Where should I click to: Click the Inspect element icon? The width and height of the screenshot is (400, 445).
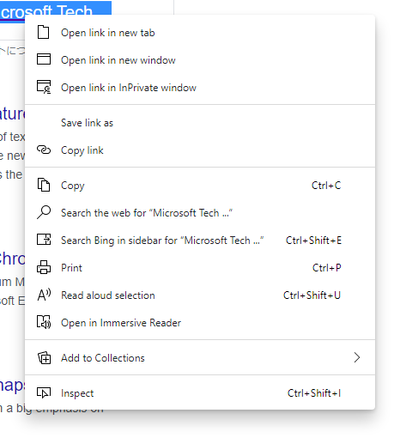[x=44, y=393]
